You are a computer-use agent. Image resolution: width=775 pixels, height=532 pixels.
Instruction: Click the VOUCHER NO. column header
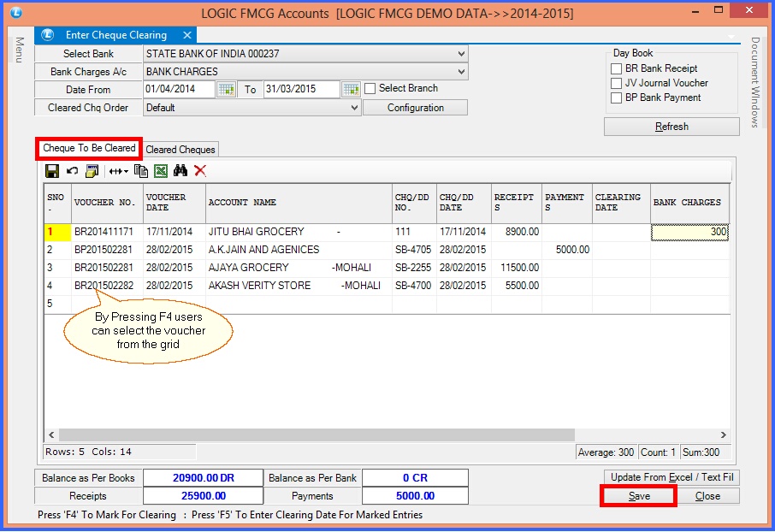coord(107,203)
